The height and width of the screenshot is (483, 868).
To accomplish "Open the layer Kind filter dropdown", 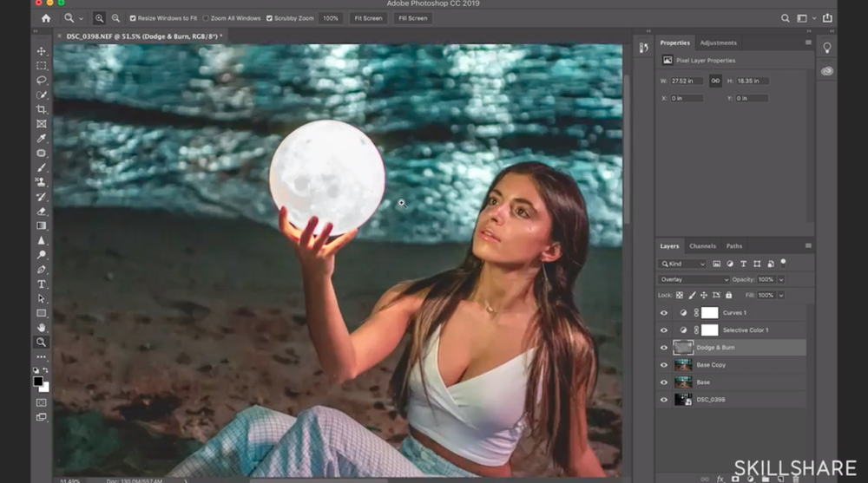I will [683, 264].
